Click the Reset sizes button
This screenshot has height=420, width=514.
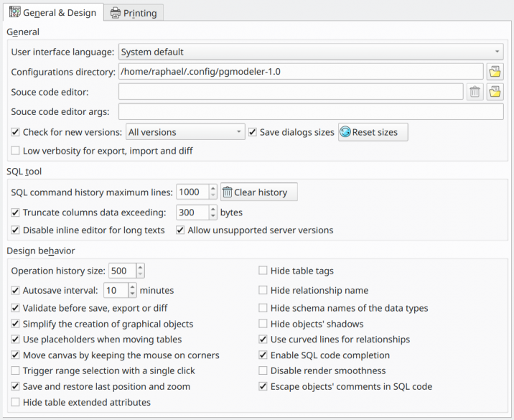click(373, 132)
